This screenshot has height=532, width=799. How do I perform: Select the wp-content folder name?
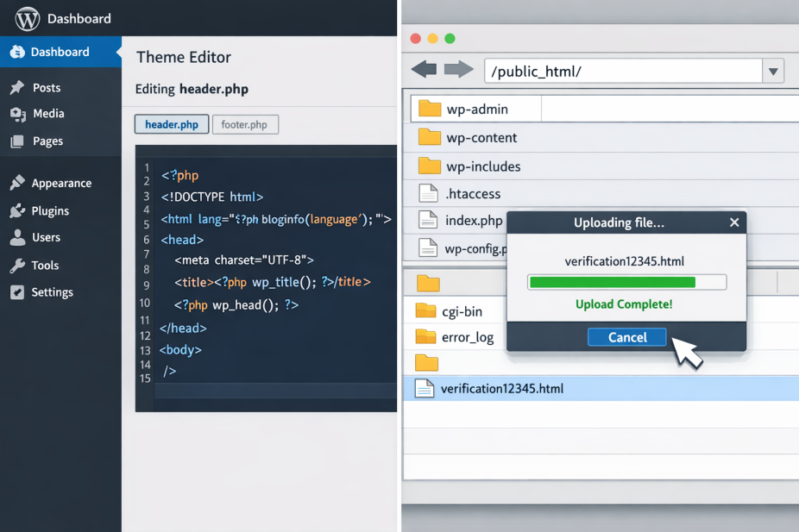pyautogui.click(x=481, y=137)
